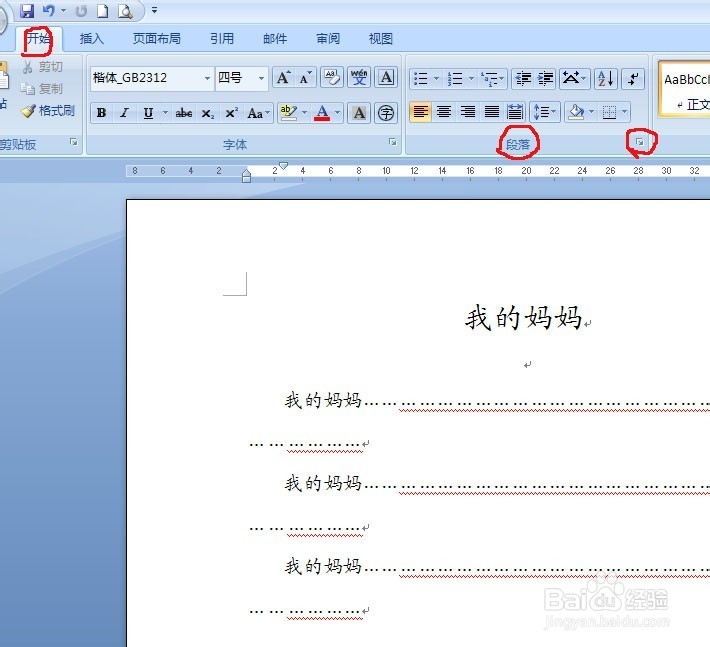Open the line spacing menu
The height and width of the screenshot is (647, 710).
click(545, 111)
